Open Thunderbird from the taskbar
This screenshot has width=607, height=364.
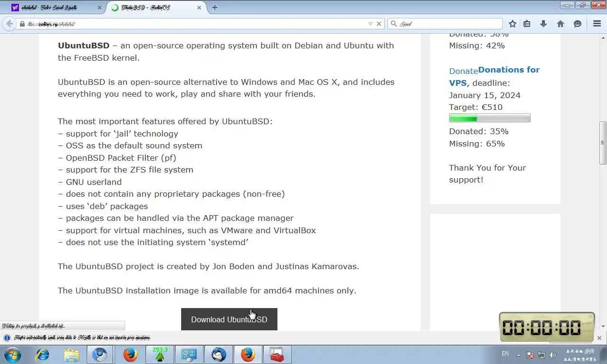219,355
